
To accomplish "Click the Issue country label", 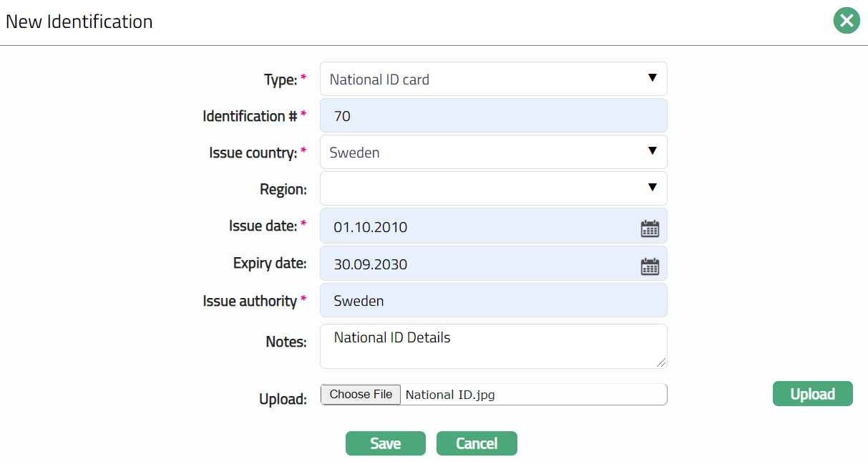I will tap(253, 153).
